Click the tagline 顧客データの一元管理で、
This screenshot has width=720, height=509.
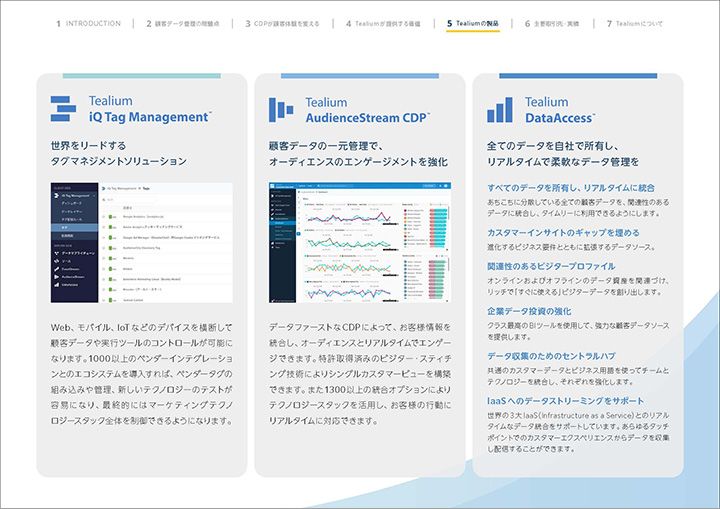(x=326, y=146)
